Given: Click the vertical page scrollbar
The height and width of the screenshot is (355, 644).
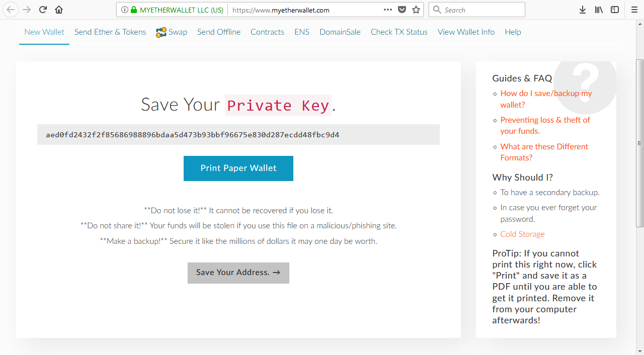Looking at the screenshot, I should [x=640, y=143].
